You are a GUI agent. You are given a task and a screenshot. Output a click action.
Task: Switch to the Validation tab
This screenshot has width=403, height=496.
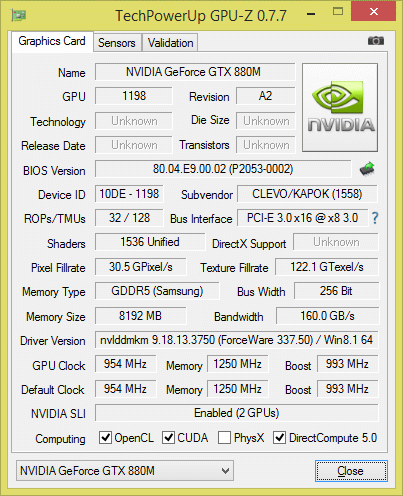170,43
